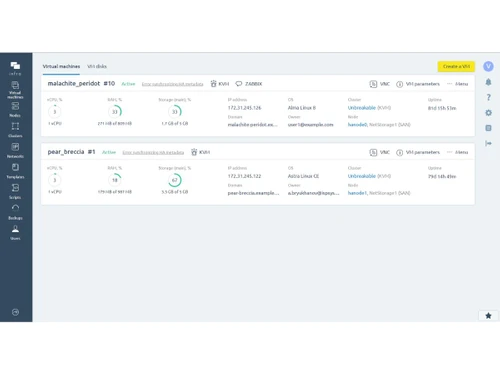Click OS value Alma Linux 8
Screen dimensions: 500x375
302,108
